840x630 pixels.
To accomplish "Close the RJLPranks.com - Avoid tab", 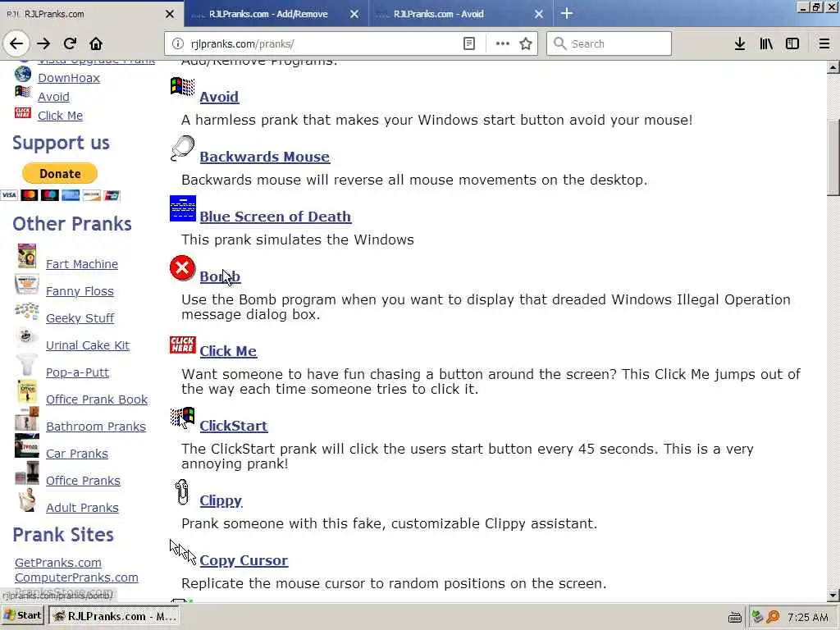I will click(x=539, y=14).
